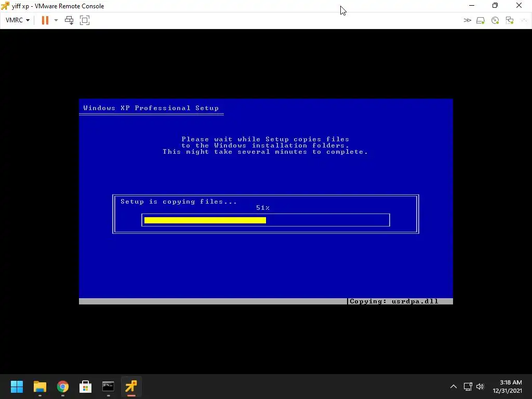Minimize the VMware Remote Console window
Image resolution: width=532 pixels, height=399 pixels.
click(x=472, y=6)
